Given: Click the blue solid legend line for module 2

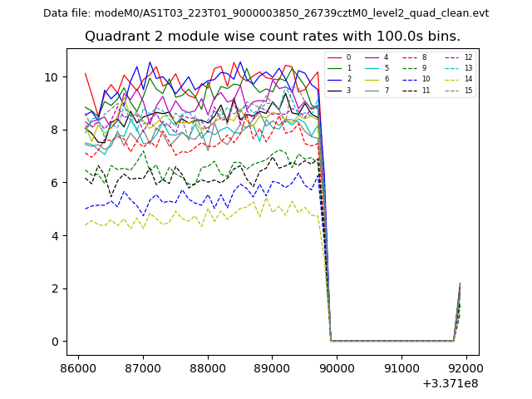Looking at the screenshot, I should [335, 79].
